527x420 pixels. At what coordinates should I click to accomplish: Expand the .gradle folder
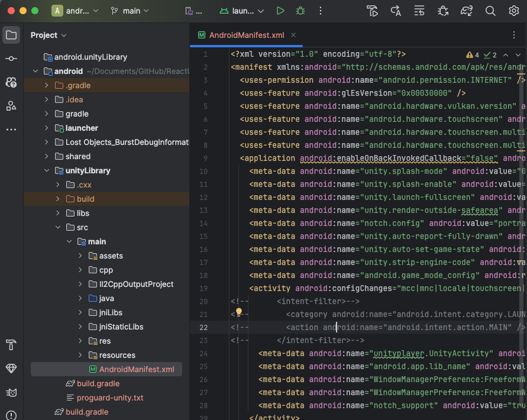[46, 85]
